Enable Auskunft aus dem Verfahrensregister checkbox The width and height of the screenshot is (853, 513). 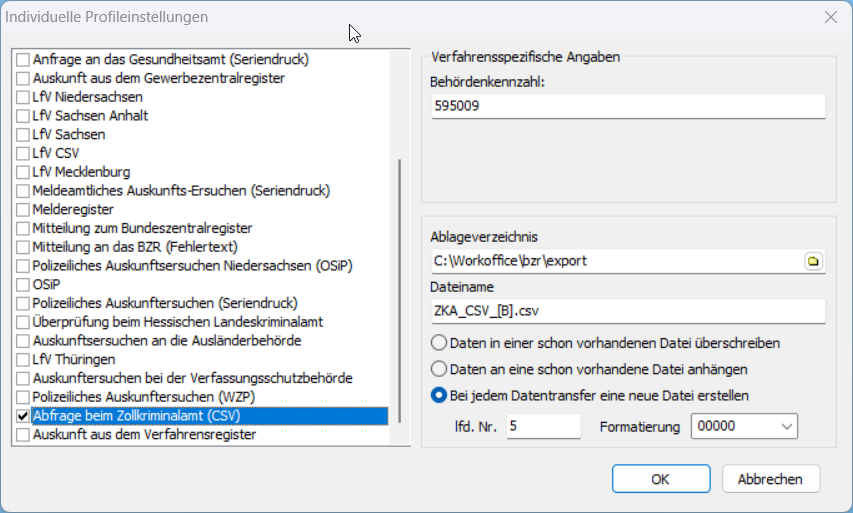tap(23, 435)
